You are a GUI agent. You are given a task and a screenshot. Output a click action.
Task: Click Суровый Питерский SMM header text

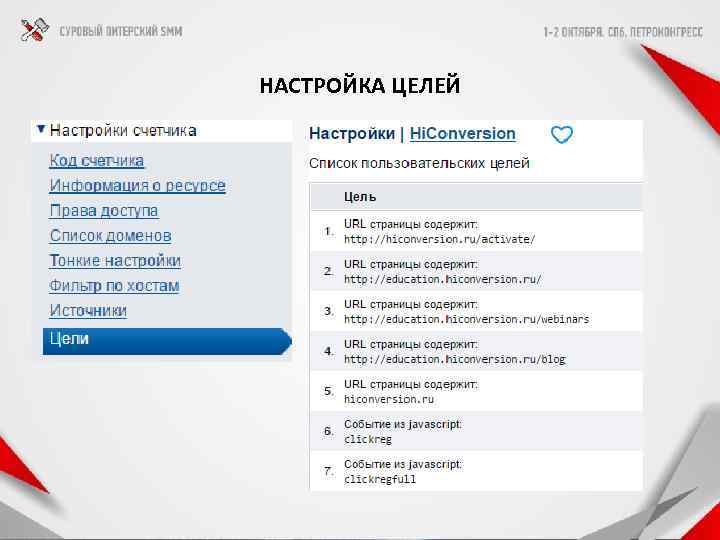[121, 31]
